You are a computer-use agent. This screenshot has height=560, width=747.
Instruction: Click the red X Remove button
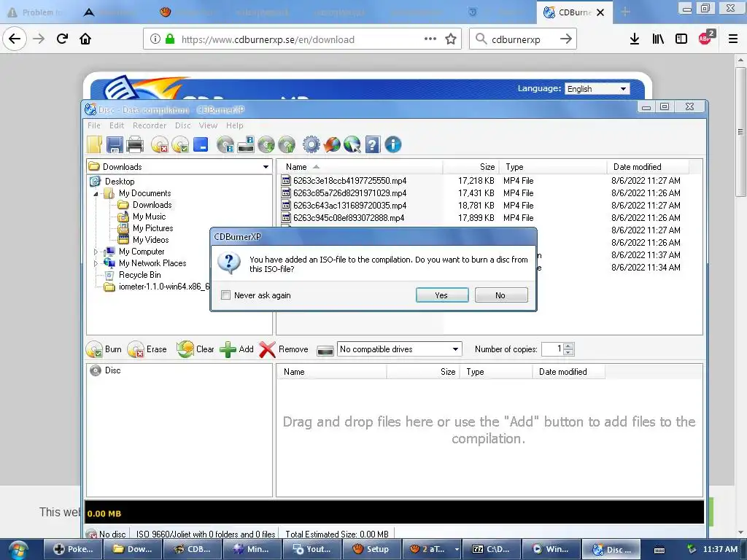tap(284, 349)
